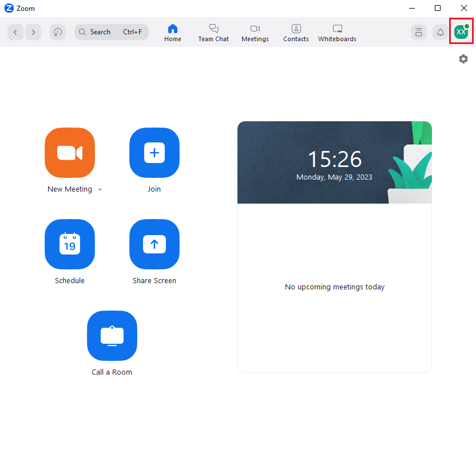Image resolution: width=476 pixels, height=449 pixels.
Task: Click the Call a Room label
Action: tap(112, 372)
